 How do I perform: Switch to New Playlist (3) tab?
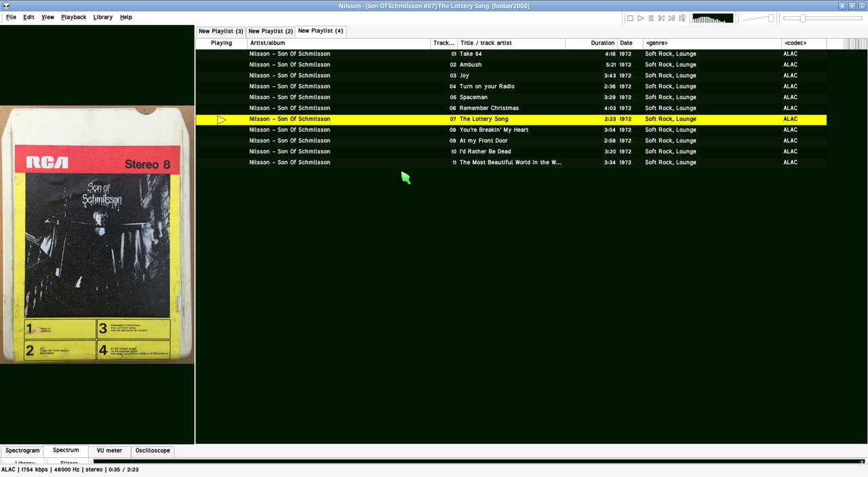point(220,31)
